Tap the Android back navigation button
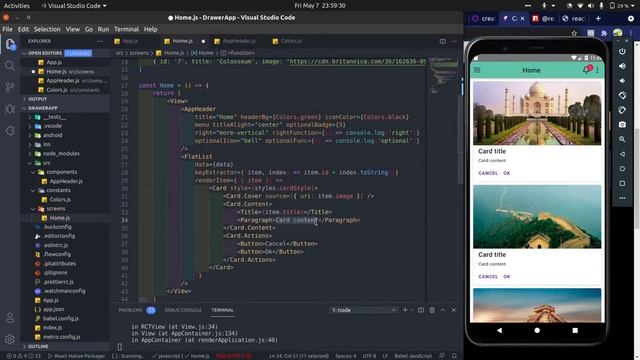This screenshot has width=640, height=360. click(x=499, y=330)
